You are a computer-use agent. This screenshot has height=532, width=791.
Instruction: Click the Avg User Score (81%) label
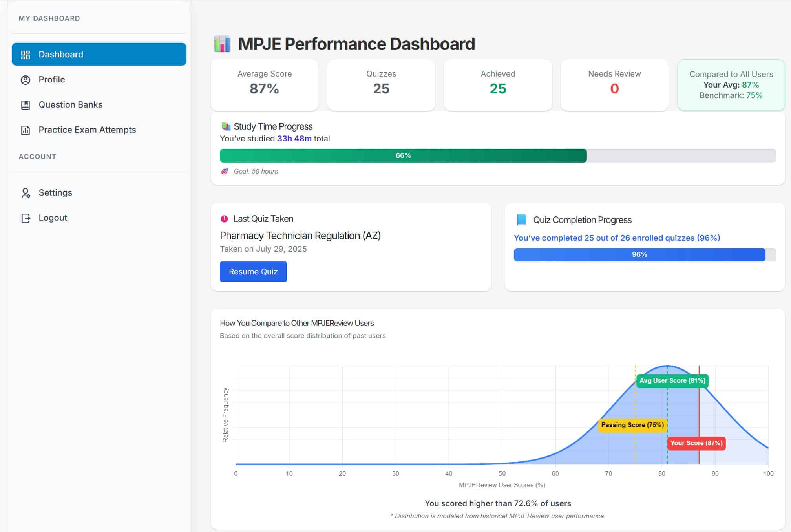pos(672,380)
